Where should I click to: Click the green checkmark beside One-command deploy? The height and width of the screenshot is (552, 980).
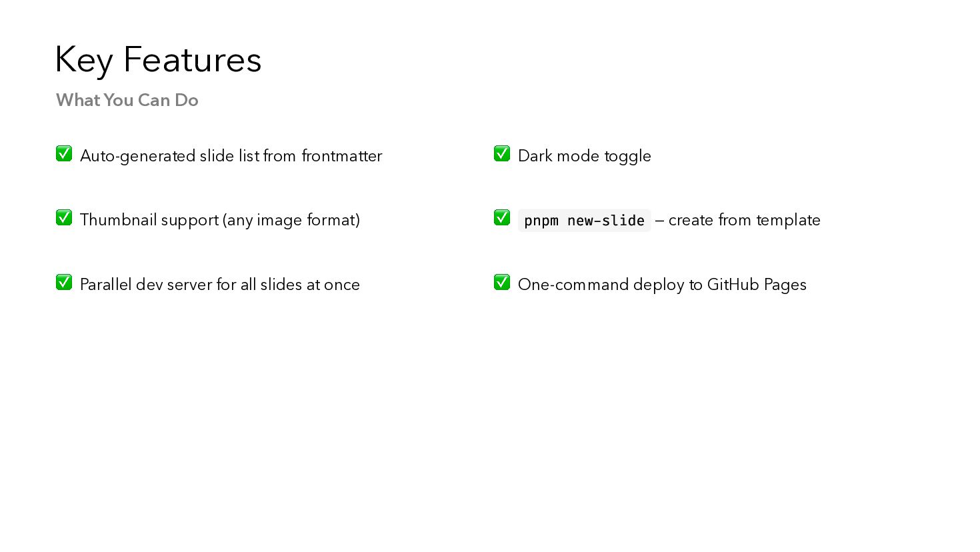(502, 283)
